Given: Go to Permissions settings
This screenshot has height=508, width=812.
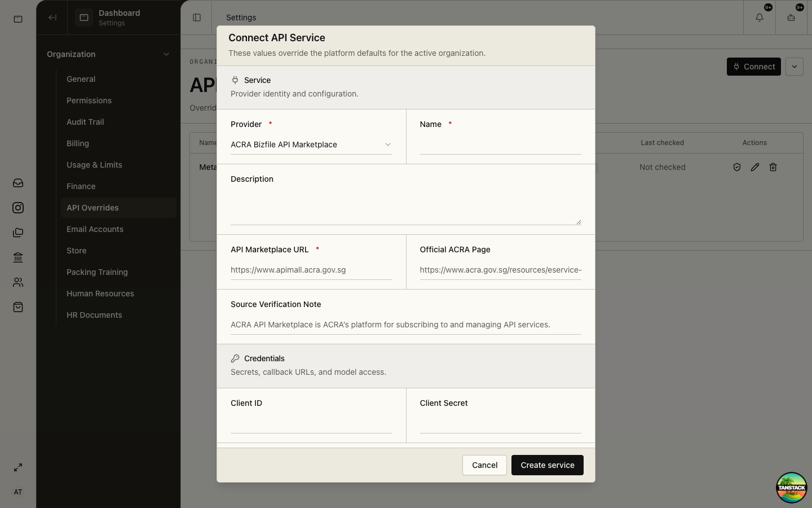Looking at the screenshot, I should 118,100.
